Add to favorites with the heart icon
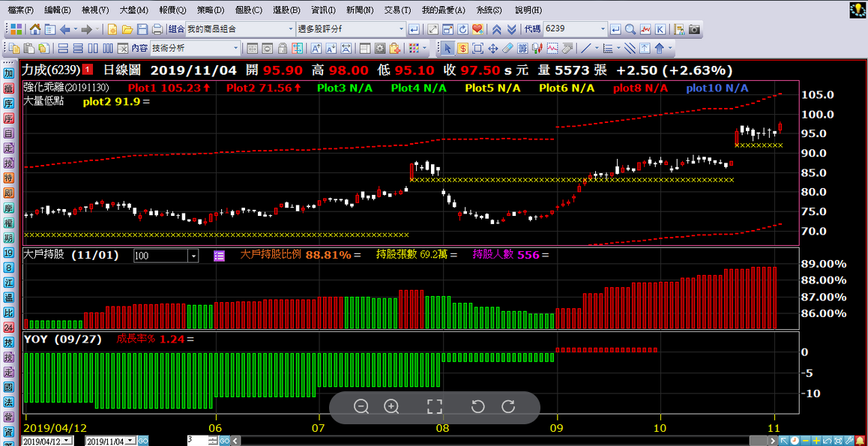 (477, 28)
